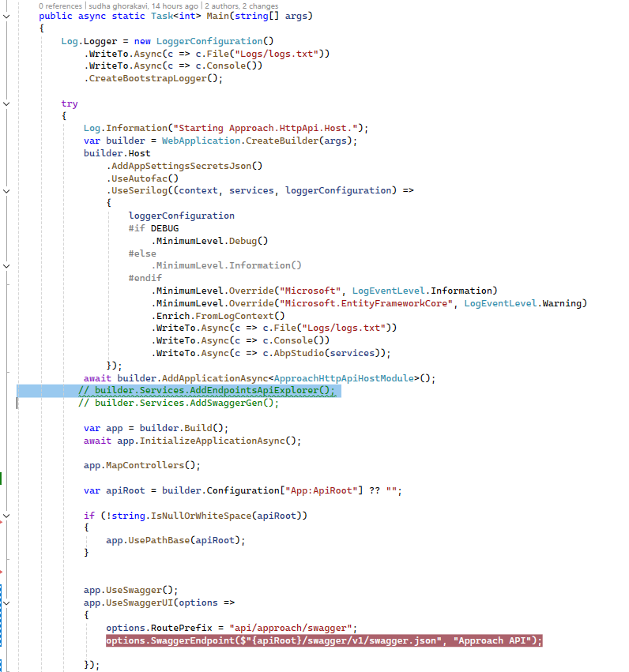Open the '0 references' CodeLens link
Viewport: 629px width, 672px height.
(x=62, y=6)
